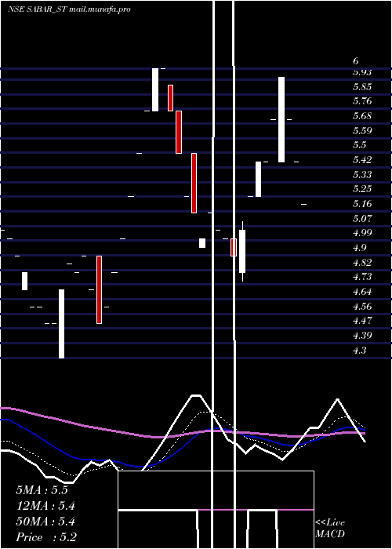Select the "5MA : 5.5" reading
Image resolution: width=392 pixels, height=549 pixels.
(x=42, y=490)
